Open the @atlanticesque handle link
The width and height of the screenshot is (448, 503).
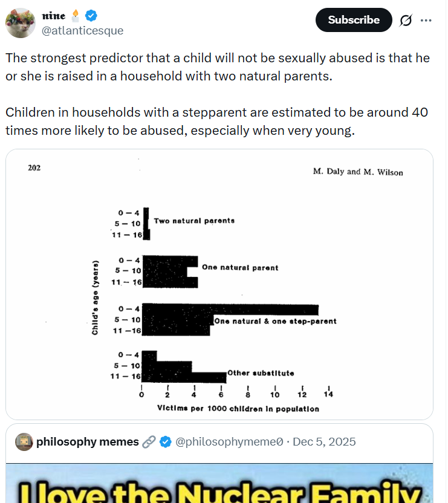(x=82, y=30)
